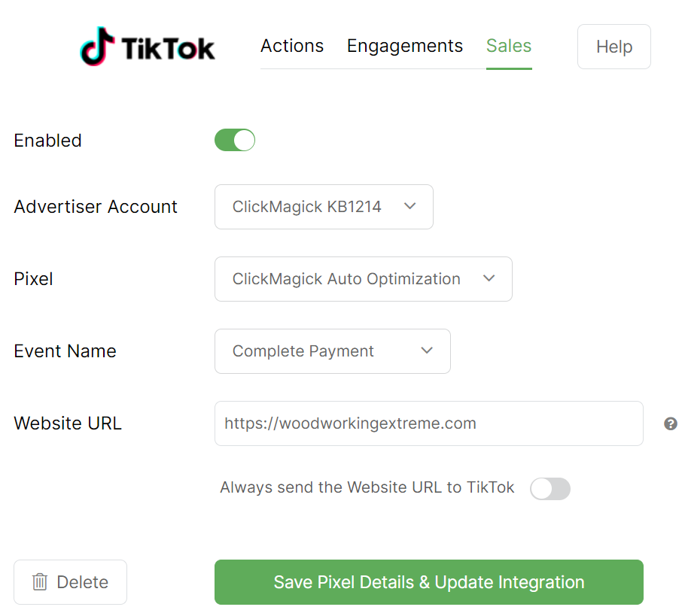Viewport: 685px width, 616px height.
Task: Click the chevron arrow in the Pixel field
Action: (489, 279)
